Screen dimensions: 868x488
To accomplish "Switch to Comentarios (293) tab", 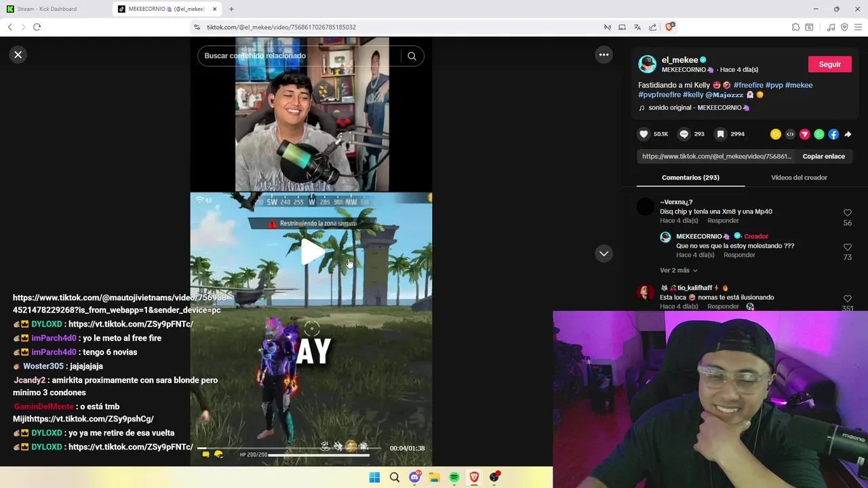I will pyautogui.click(x=690, y=178).
